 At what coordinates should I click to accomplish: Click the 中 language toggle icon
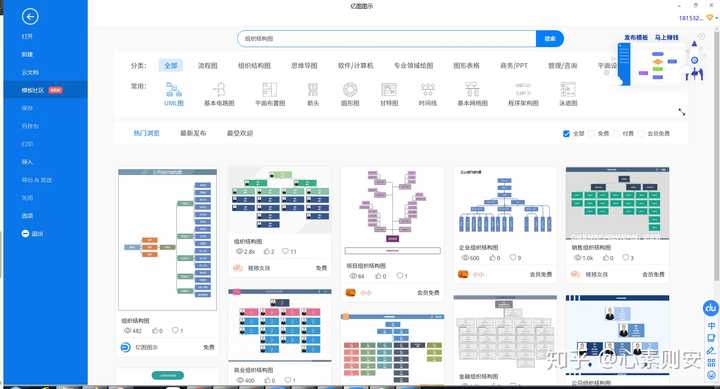[711, 326]
